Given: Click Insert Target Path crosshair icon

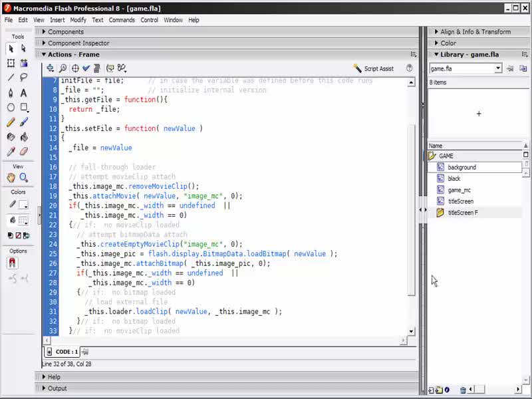Looking at the screenshot, I should [x=74, y=68].
